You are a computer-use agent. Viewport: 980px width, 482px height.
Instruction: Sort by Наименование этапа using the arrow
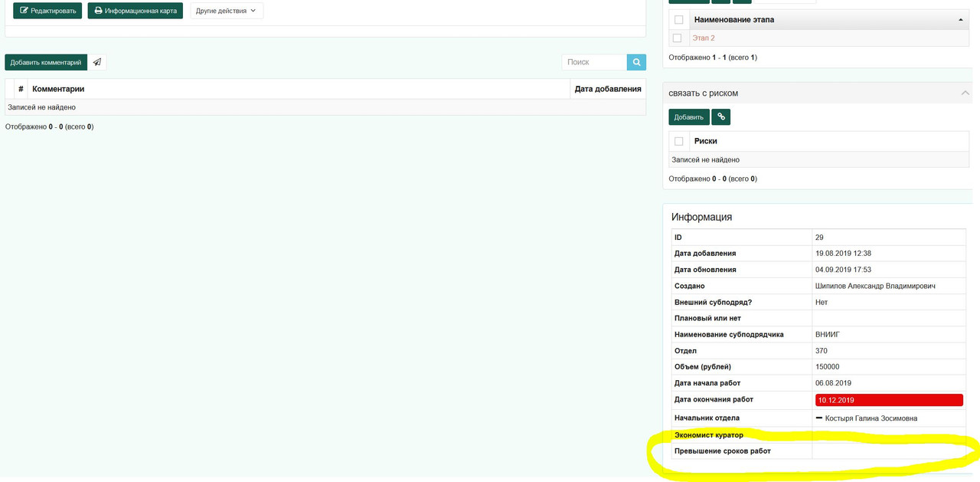click(961, 20)
